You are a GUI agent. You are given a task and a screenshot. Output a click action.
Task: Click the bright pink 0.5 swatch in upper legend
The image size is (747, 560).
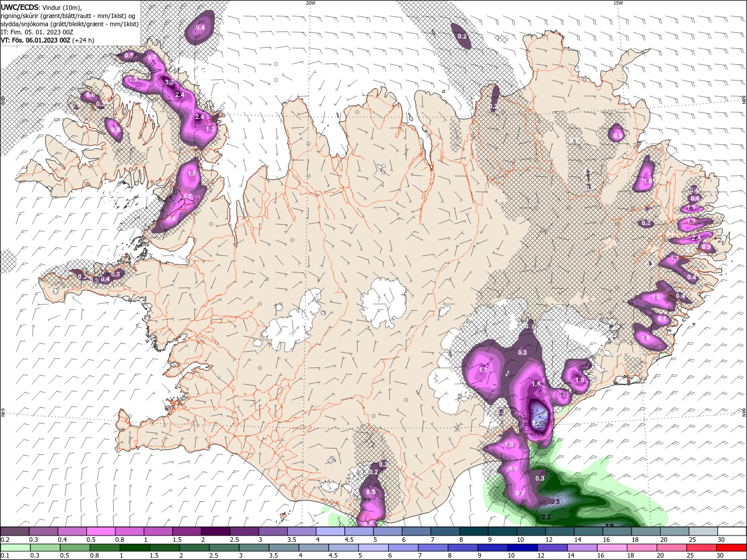pyautogui.click(x=100, y=531)
